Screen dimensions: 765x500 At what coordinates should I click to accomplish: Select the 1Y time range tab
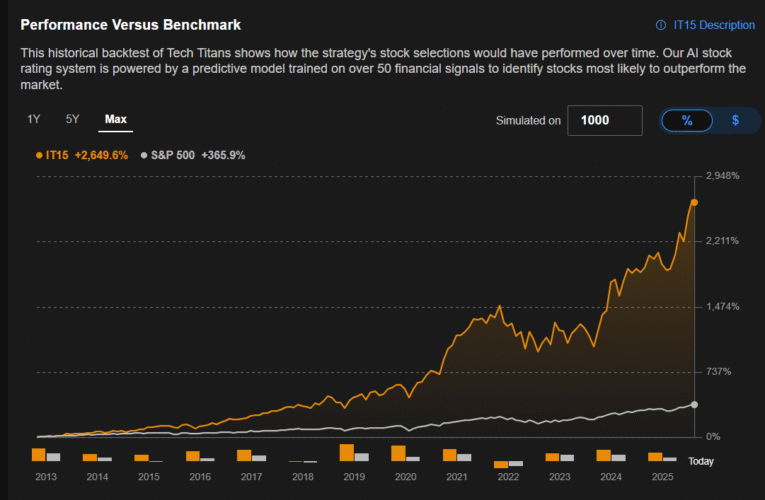(x=33, y=120)
